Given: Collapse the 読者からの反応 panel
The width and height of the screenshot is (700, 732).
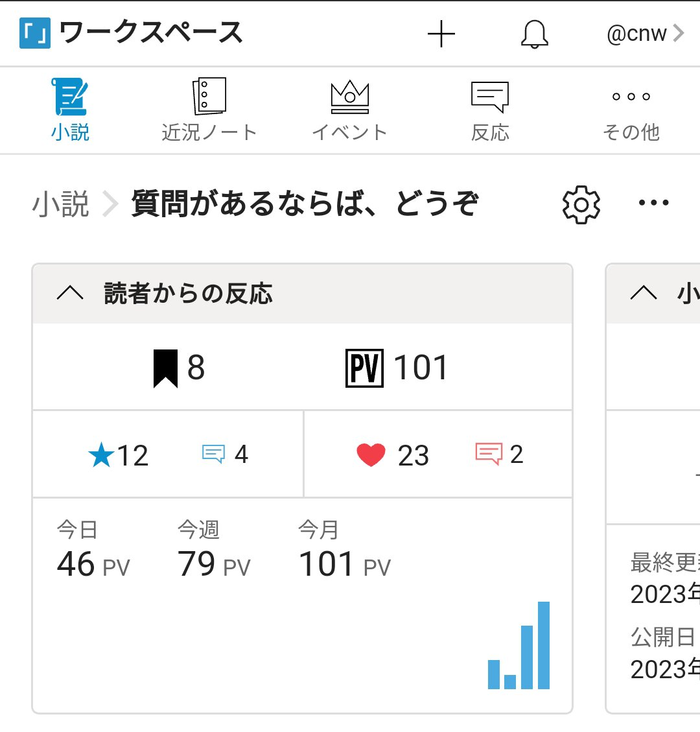Looking at the screenshot, I should [x=70, y=294].
